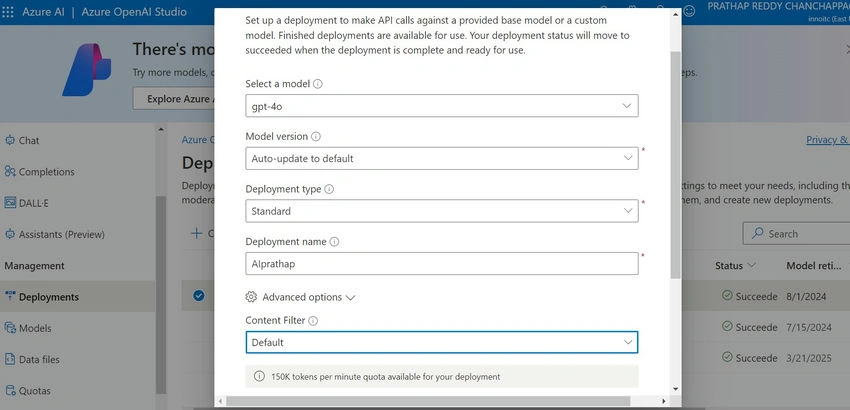Image resolution: width=850 pixels, height=410 pixels.
Task: Click the 3/21/2025 retirement date
Action: [x=809, y=358]
